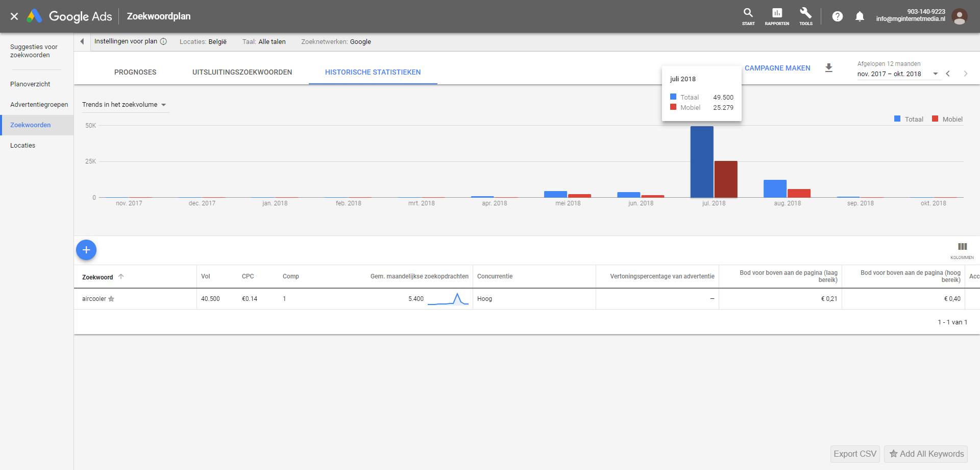980x470 pixels.
Task: Sort by Vertoningspercentage van advertentie header
Action: [x=662, y=276]
